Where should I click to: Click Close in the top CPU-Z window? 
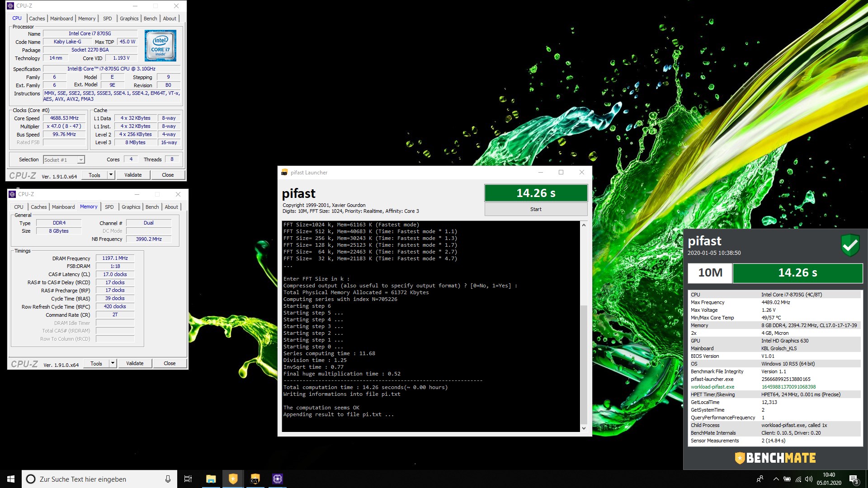point(168,175)
